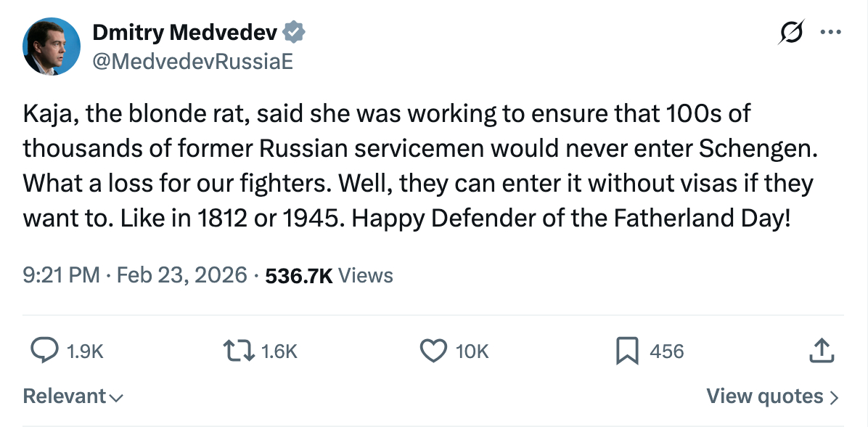Viewport: 868px width, 427px height.
Task: Open the three-dot more options menu
Action: [x=830, y=33]
